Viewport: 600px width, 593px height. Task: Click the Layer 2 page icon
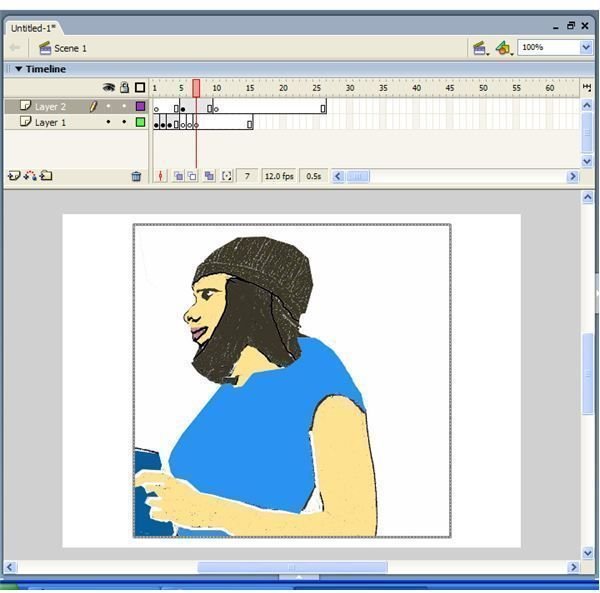[x=25, y=105]
